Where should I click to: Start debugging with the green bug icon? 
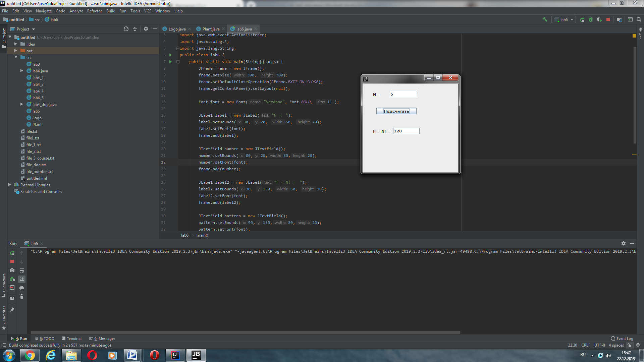point(591,20)
